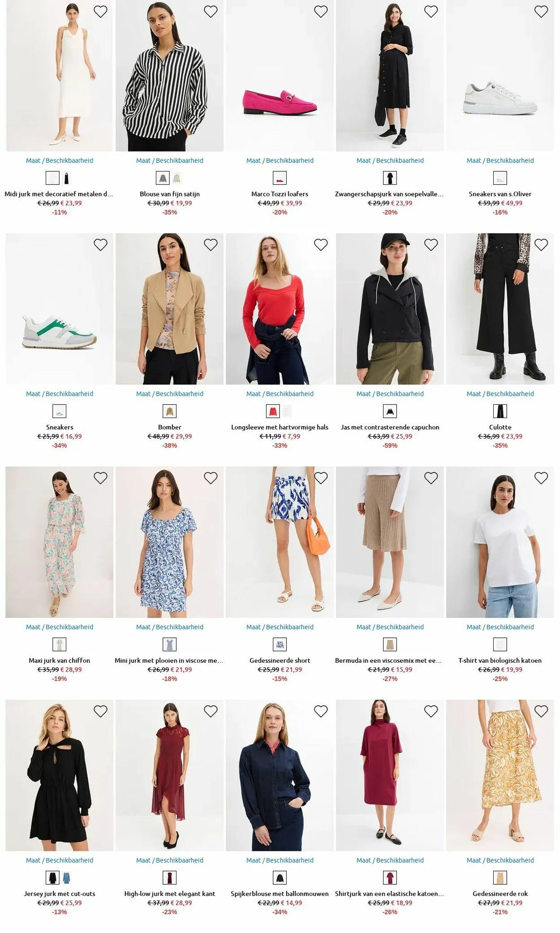Toggle heart on Longsleeve met hartvormige hals
This screenshot has height=933, width=560.
click(321, 245)
